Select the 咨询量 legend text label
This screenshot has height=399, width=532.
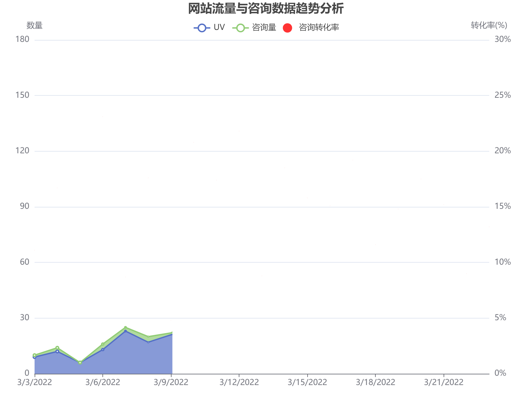264,28
